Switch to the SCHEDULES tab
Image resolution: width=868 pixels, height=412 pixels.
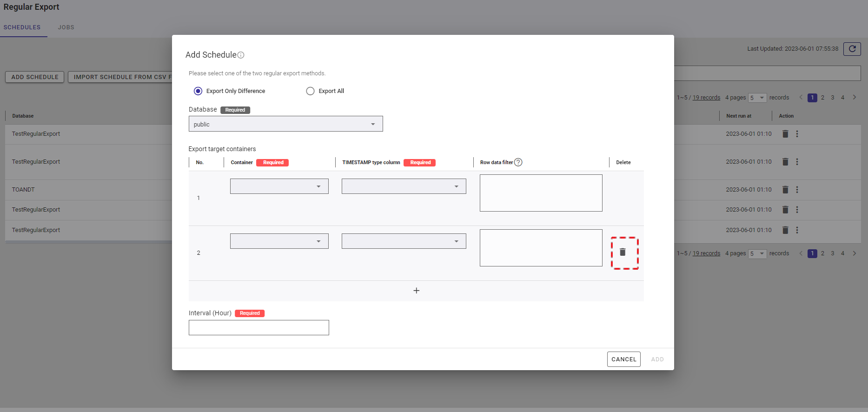coord(22,27)
